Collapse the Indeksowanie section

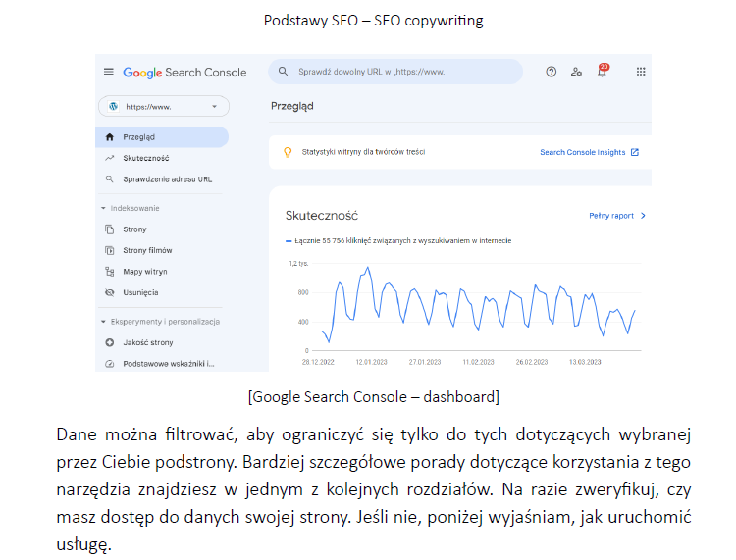[103, 208]
